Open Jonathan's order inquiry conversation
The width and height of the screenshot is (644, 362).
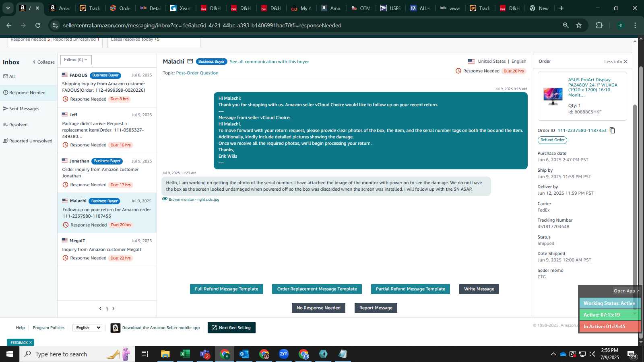pyautogui.click(x=107, y=173)
